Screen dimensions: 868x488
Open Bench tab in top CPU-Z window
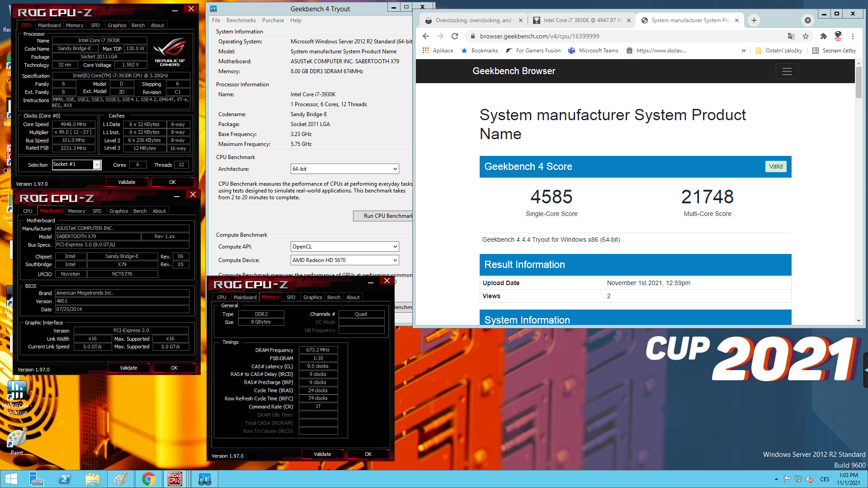138,25
